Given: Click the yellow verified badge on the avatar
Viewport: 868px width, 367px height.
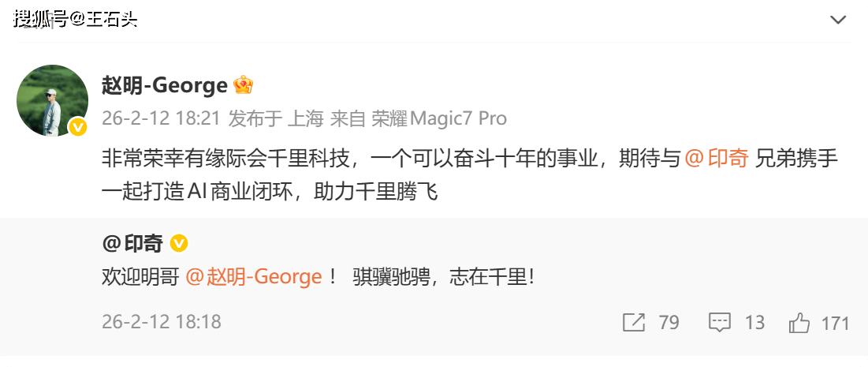Looking at the screenshot, I should pos(78,128).
